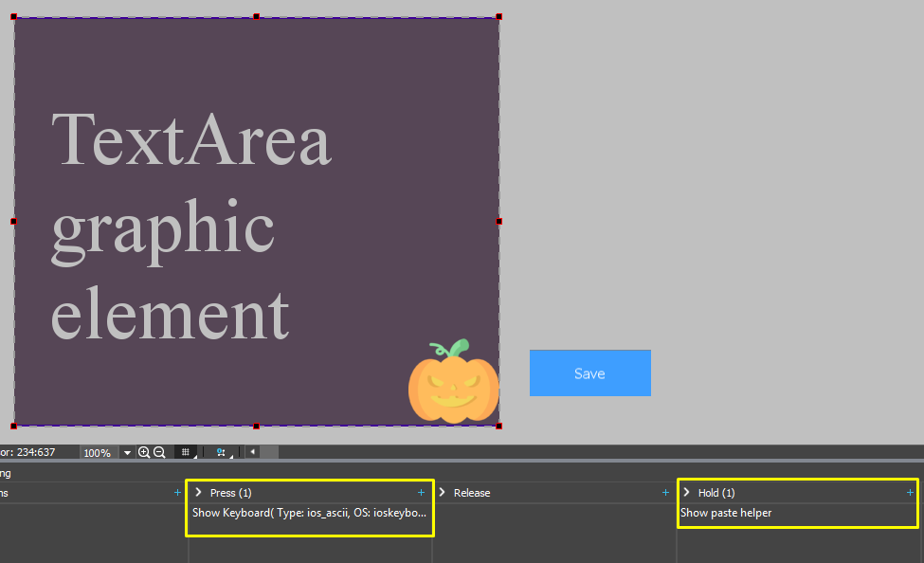This screenshot has height=563, width=924.
Task: Open the grid options flyout arrow
Action: (x=195, y=458)
